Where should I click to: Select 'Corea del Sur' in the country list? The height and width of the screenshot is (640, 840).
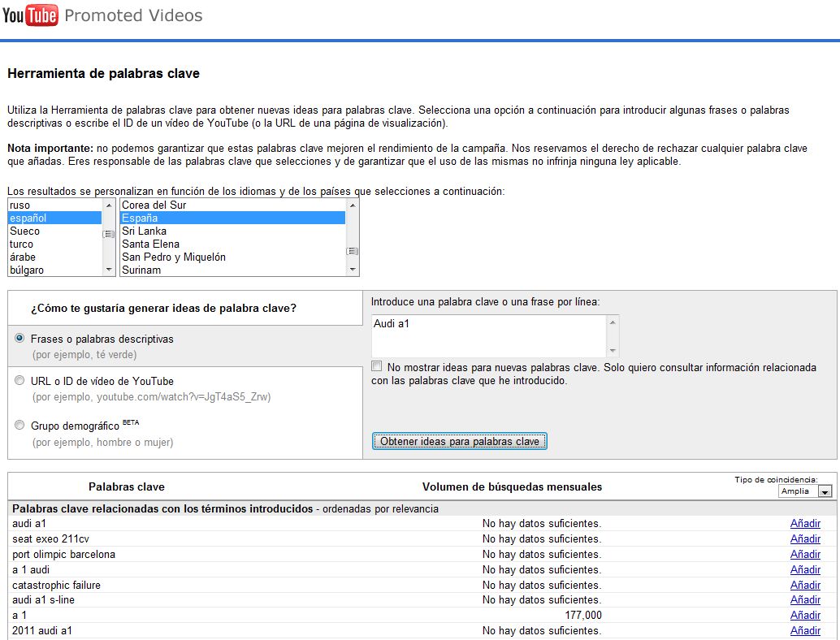click(x=233, y=205)
